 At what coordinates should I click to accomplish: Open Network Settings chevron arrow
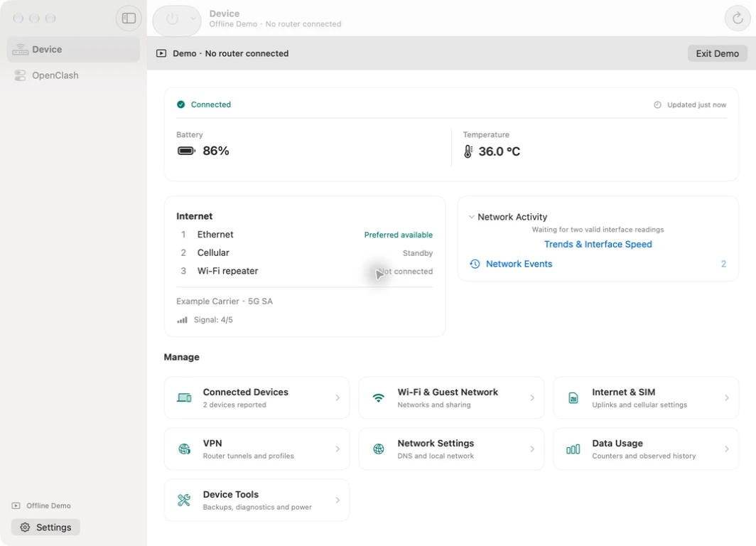(532, 449)
